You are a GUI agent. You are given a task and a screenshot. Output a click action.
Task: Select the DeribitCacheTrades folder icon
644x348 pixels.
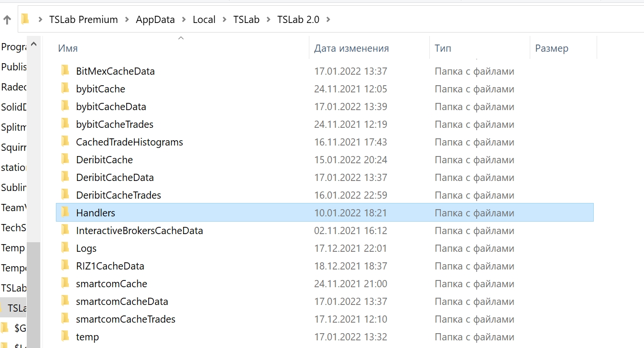[x=65, y=195]
